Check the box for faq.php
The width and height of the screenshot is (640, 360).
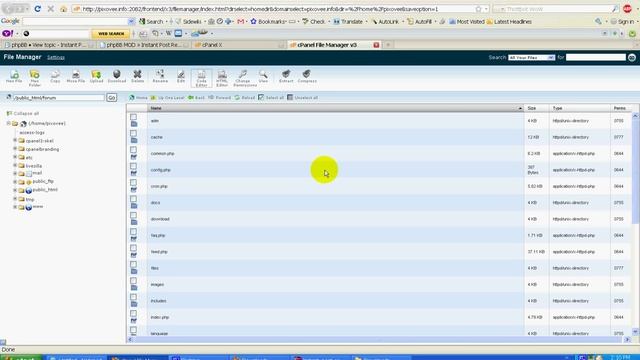coord(133,231)
